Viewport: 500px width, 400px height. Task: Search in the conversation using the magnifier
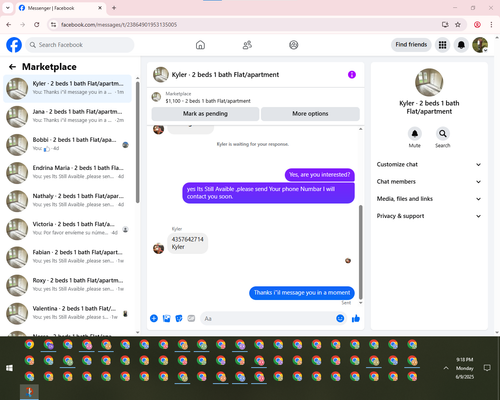[x=443, y=134]
